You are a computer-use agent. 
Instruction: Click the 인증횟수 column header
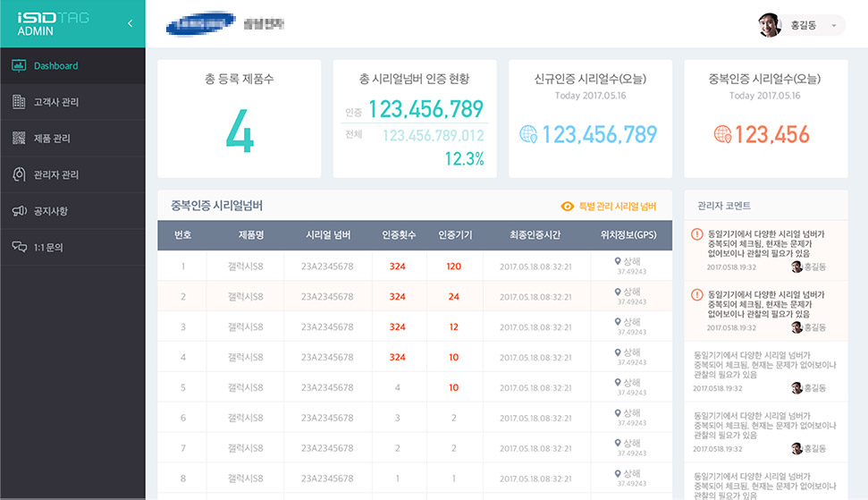point(397,235)
